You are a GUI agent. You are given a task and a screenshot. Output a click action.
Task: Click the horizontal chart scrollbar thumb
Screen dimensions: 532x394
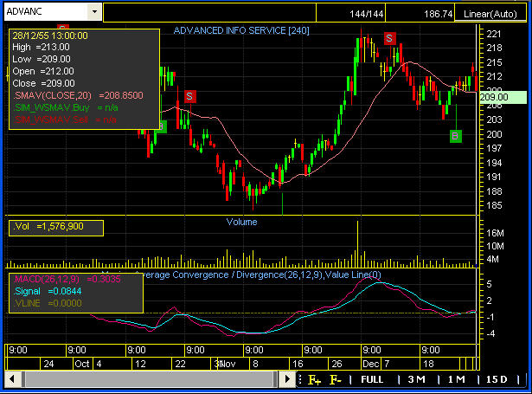pyautogui.click(x=149, y=378)
